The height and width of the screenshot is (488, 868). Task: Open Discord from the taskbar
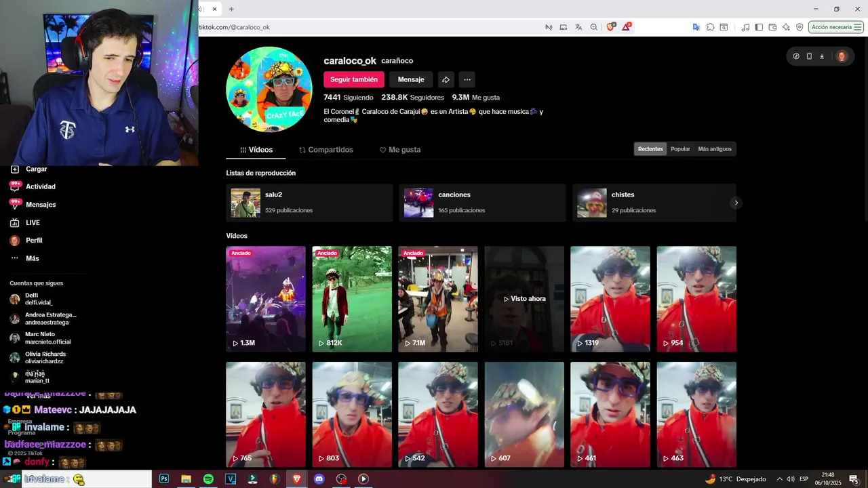(x=319, y=479)
